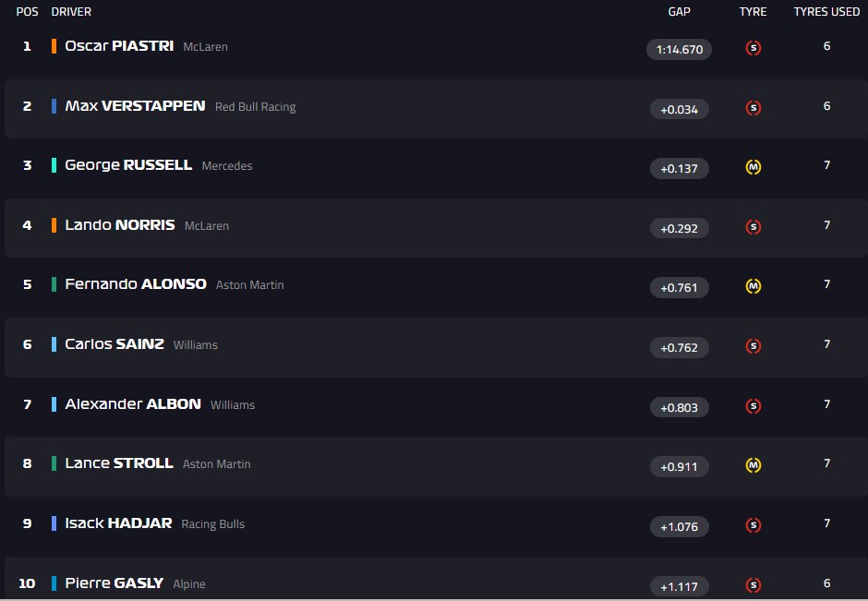Click the TYRES USED column header
The width and height of the screenshot is (868, 601).
[826, 12]
